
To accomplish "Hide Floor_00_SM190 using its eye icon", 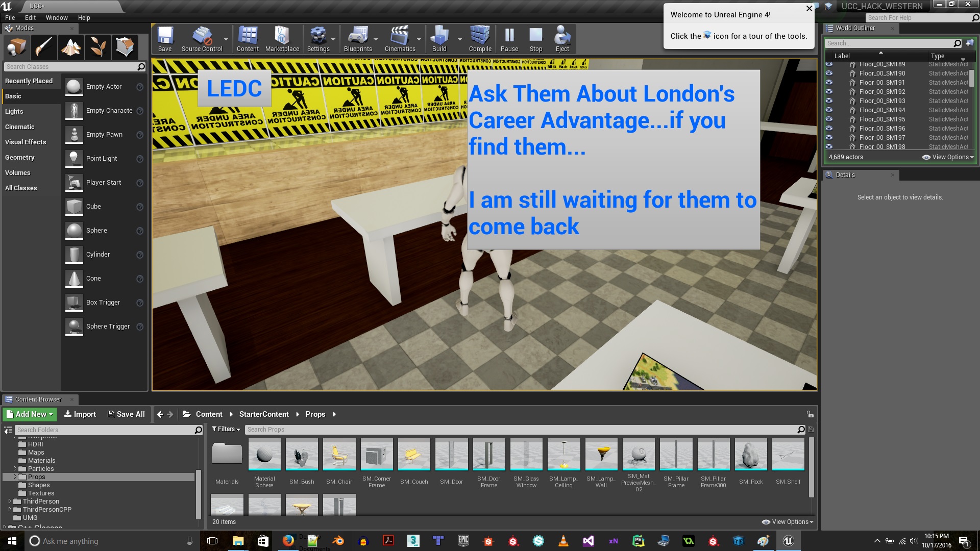I will (829, 73).
